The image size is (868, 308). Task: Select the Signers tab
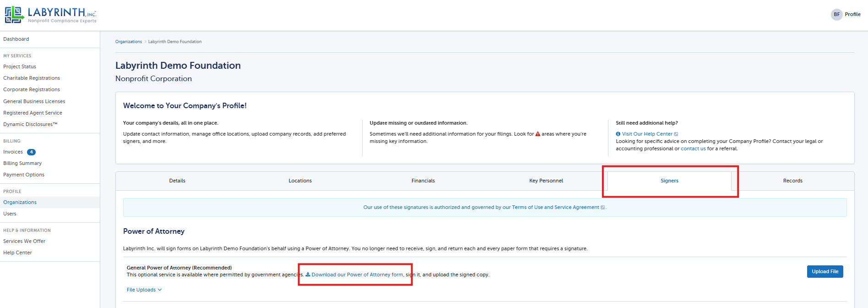coord(669,181)
